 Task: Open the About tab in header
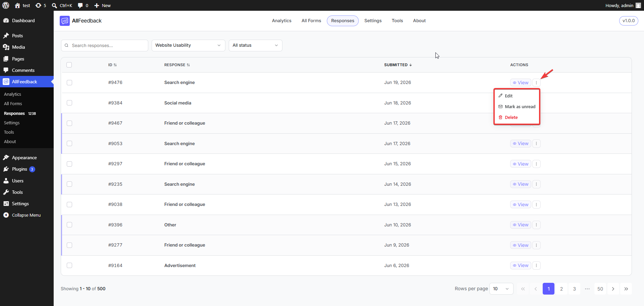pyautogui.click(x=419, y=20)
